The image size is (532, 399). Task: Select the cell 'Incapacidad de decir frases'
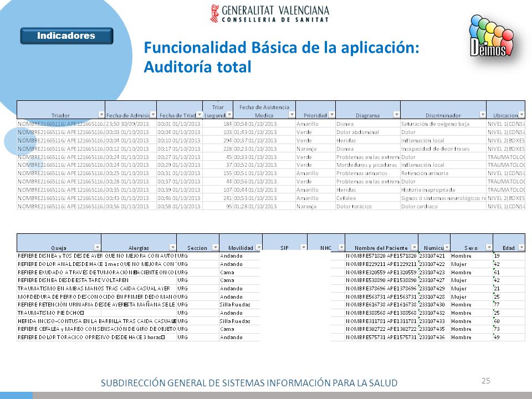click(443, 149)
